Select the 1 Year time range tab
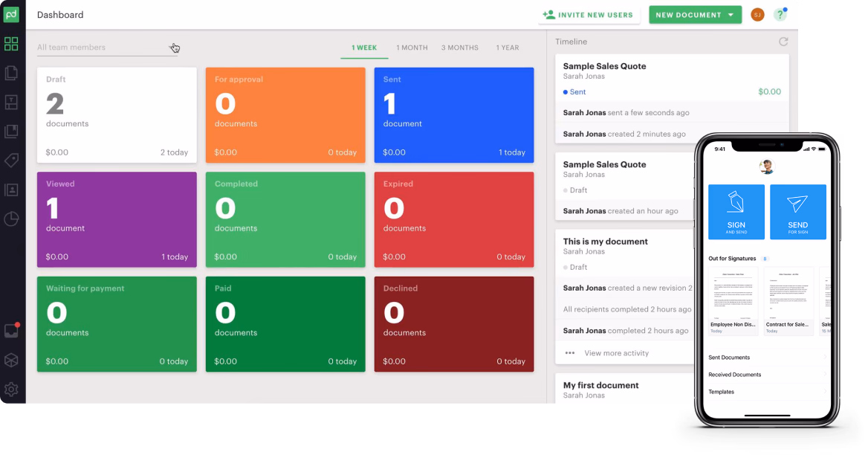This screenshot has height=455, width=868. [508, 48]
